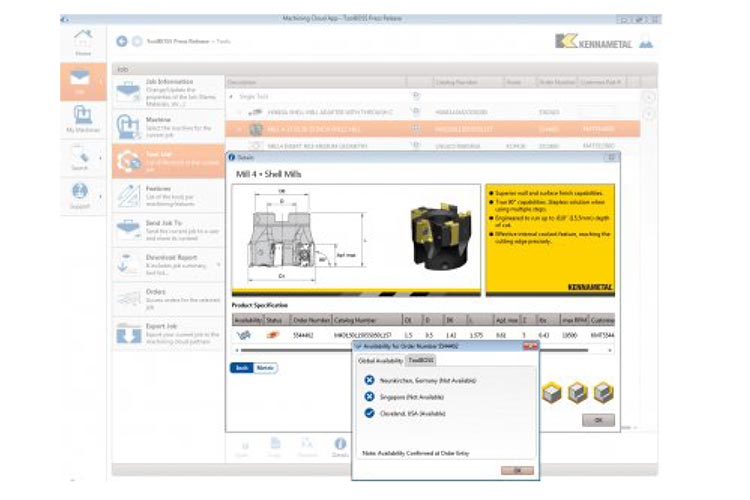This screenshot has width=750, height=500.
Task: Open Job Information in the Job menu
Action: tap(168, 92)
